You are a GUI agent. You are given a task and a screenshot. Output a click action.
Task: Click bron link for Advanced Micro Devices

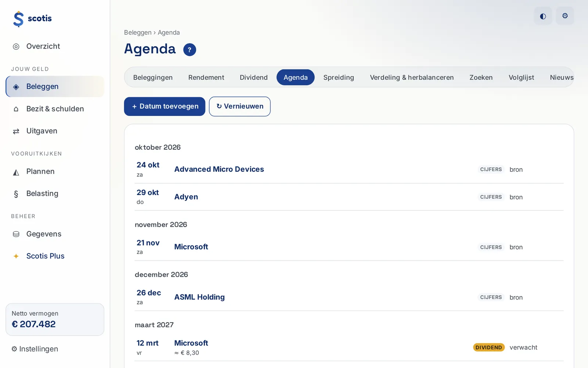click(x=516, y=170)
